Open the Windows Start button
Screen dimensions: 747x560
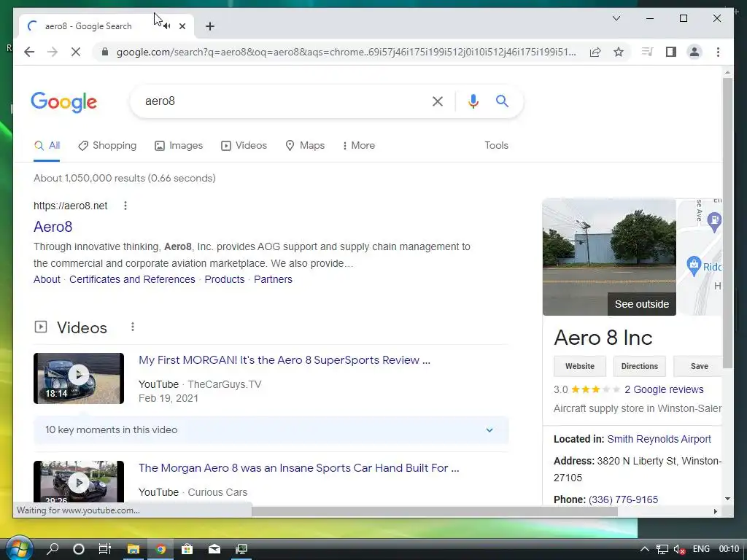point(20,548)
